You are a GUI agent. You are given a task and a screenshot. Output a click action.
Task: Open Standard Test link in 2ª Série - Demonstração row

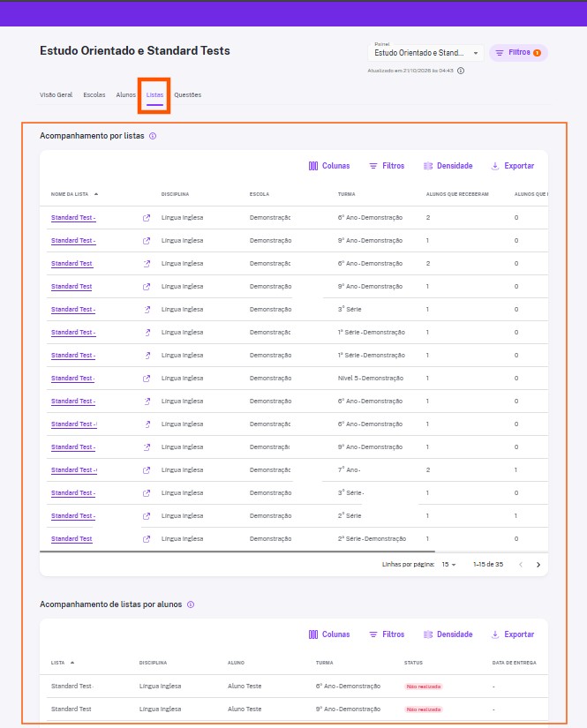71,539
